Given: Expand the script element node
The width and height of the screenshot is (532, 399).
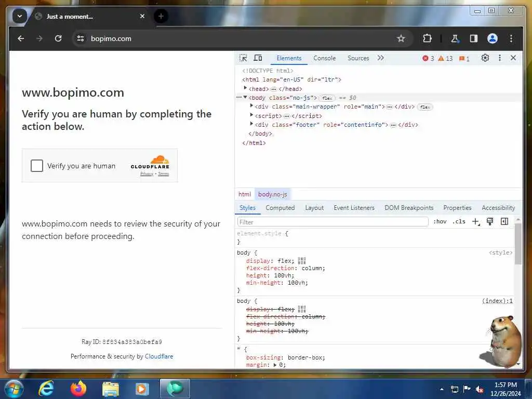Looking at the screenshot, I should click(x=251, y=115).
